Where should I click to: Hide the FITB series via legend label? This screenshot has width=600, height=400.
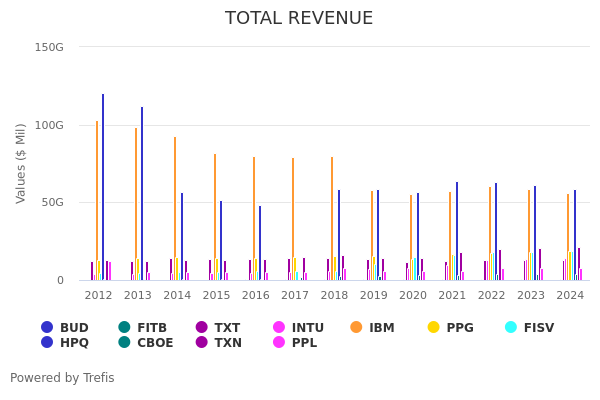tap(152, 327)
